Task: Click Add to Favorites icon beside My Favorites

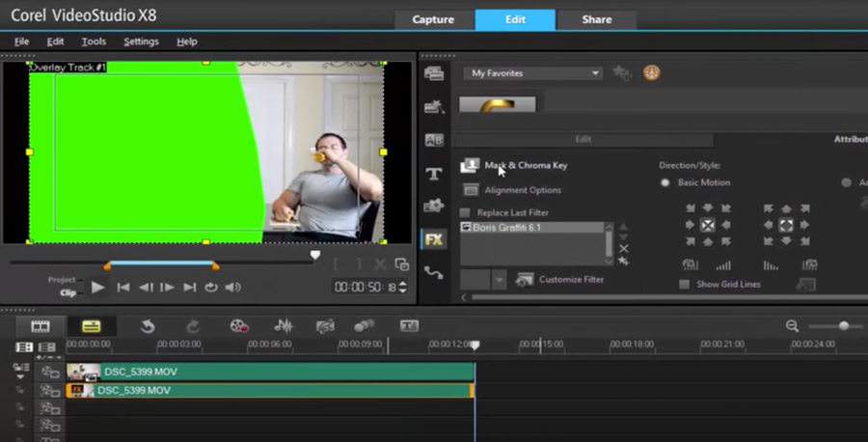Action: [x=622, y=72]
